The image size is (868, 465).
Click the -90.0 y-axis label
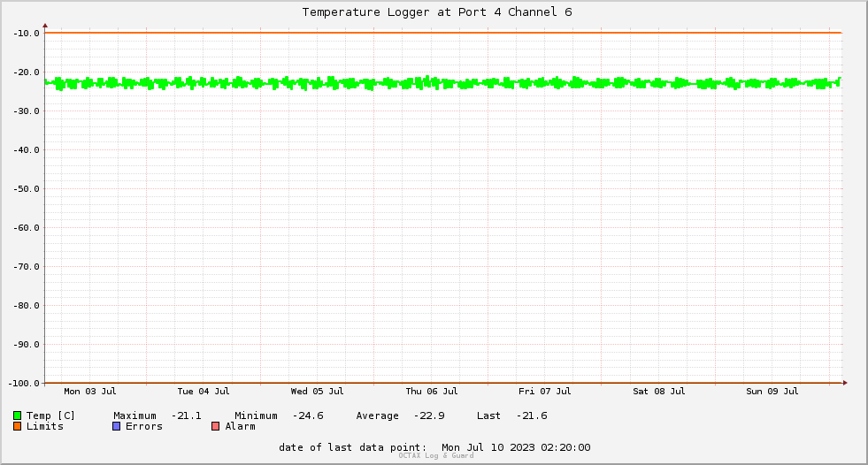(27, 345)
